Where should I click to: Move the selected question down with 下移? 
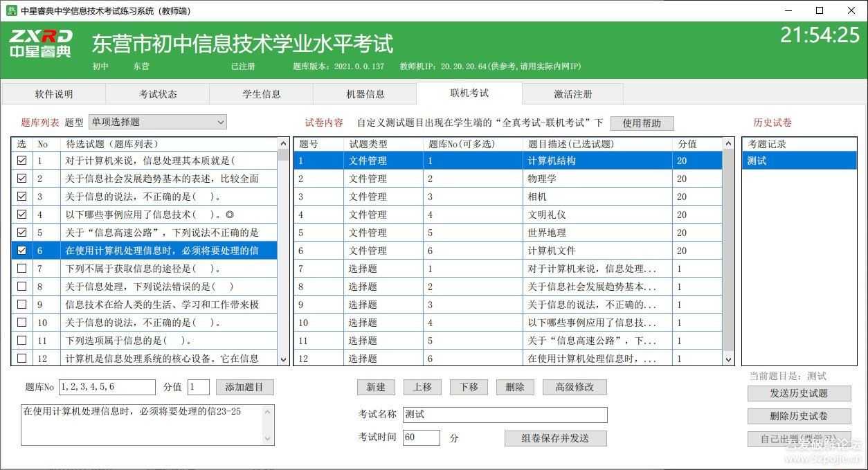click(x=469, y=388)
